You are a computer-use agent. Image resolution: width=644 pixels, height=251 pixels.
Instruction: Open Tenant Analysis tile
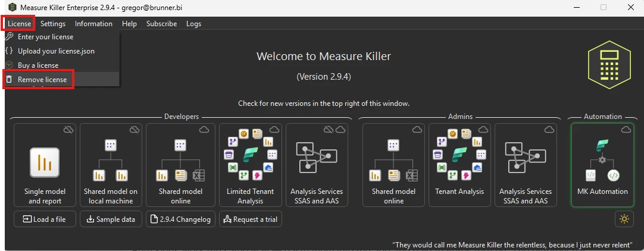pyautogui.click(x=459, y=165)
